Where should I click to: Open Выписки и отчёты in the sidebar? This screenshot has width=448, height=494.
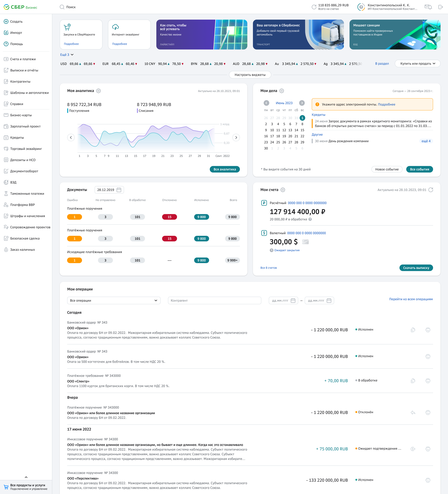click(x=24, y=70)
